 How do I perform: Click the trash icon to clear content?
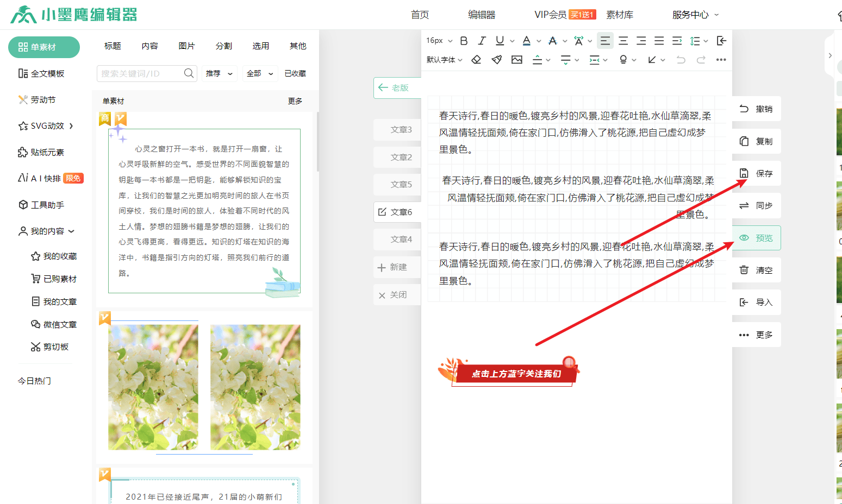pyautogui.click(x=744, y=270)
